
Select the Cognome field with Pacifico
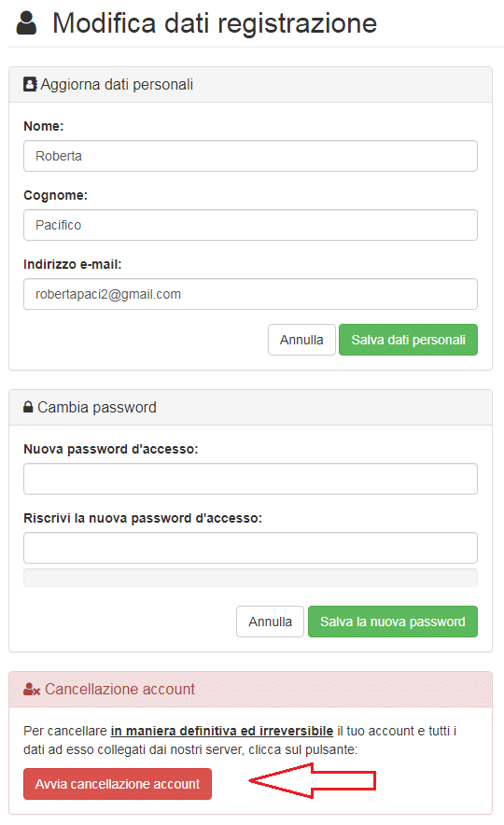(x=250, y=225)
